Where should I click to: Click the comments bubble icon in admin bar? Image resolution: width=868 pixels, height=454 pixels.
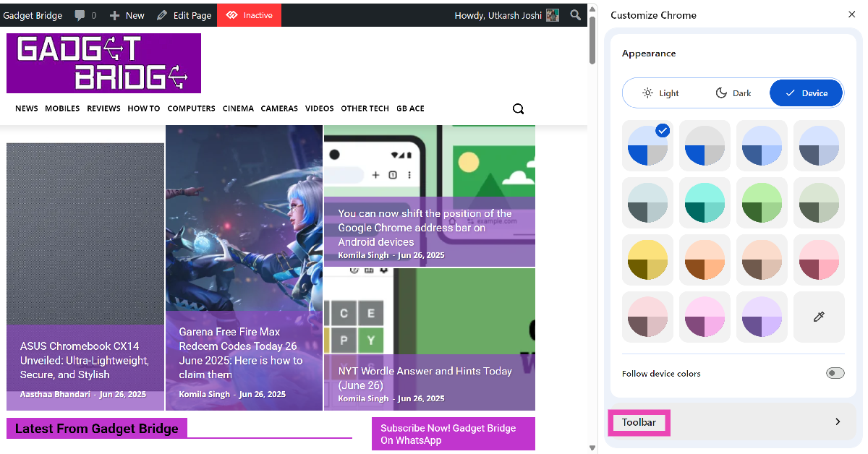(x=80, y=15)
